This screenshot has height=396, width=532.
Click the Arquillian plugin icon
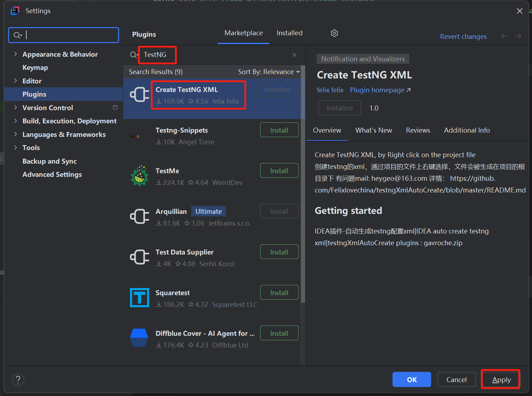coord(140,216)
